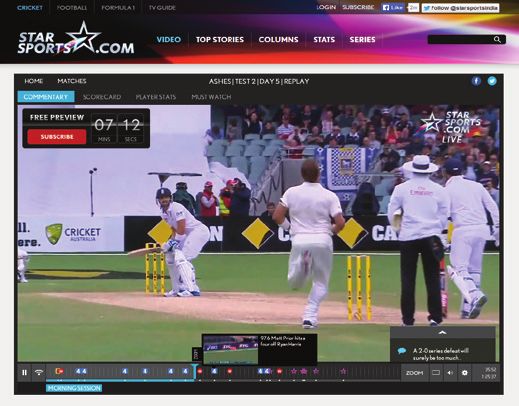Open the player settings gear

click(464, 373)
